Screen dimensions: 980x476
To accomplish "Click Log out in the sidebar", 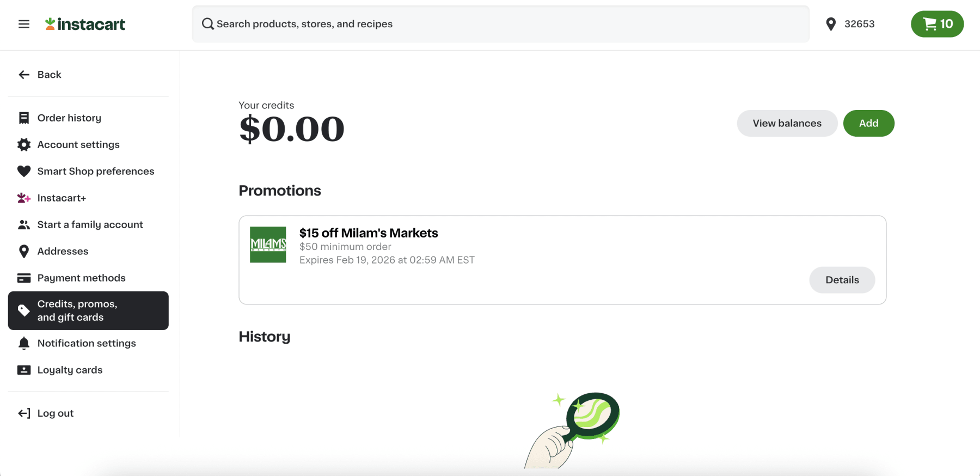I will click(x=55, y=413).
